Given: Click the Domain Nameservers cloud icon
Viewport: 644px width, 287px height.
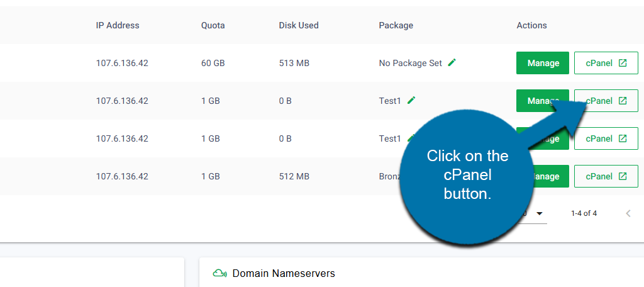Looking at the screenshot, I should click(x=219, y=273).
